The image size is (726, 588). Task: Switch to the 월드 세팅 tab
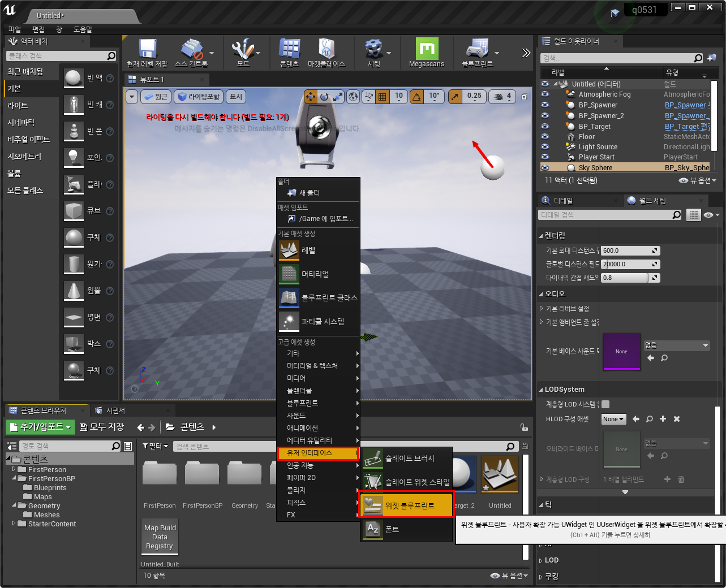click(652, 201)
